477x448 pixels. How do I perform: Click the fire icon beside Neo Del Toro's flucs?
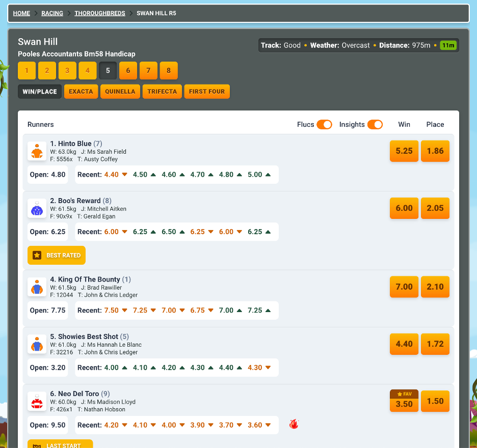pyautogui.click(x=294, y=424)
